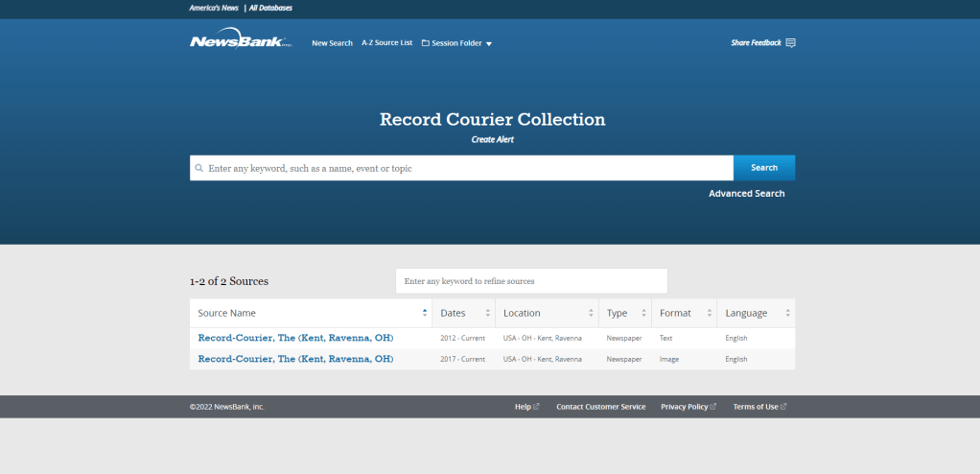Go to America's News link
The image size is (980, 474).
point(214,8)
